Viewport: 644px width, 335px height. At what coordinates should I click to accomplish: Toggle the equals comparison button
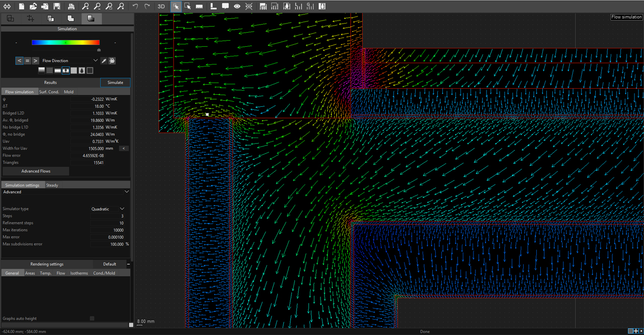pos(27,60)
